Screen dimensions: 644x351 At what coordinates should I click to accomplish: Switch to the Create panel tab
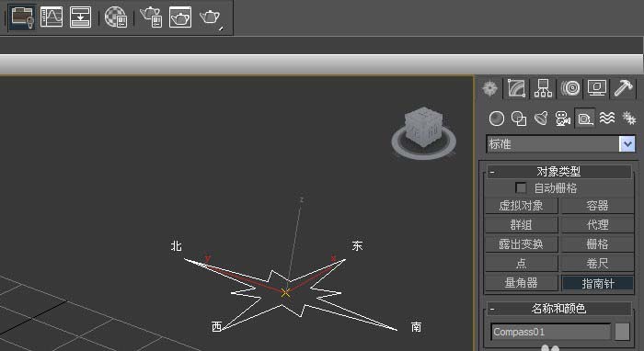click(489, 88)
